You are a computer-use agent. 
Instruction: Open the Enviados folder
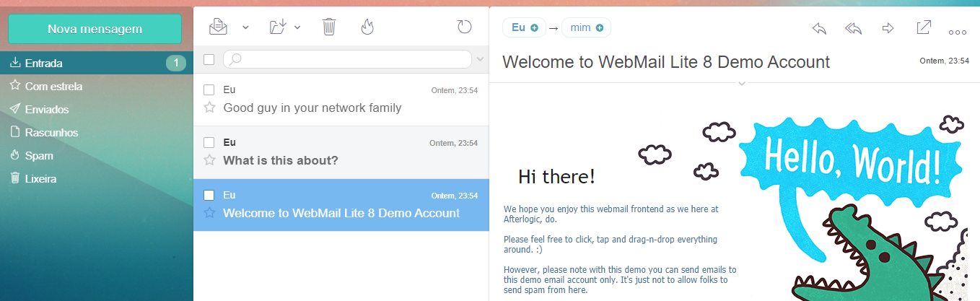tap(47, 110)
